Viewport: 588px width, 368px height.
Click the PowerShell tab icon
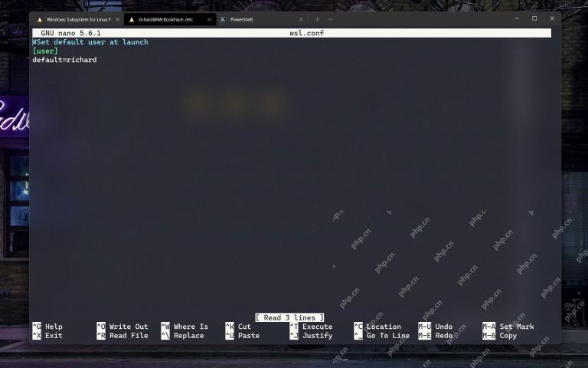click(x=223, y=19)
